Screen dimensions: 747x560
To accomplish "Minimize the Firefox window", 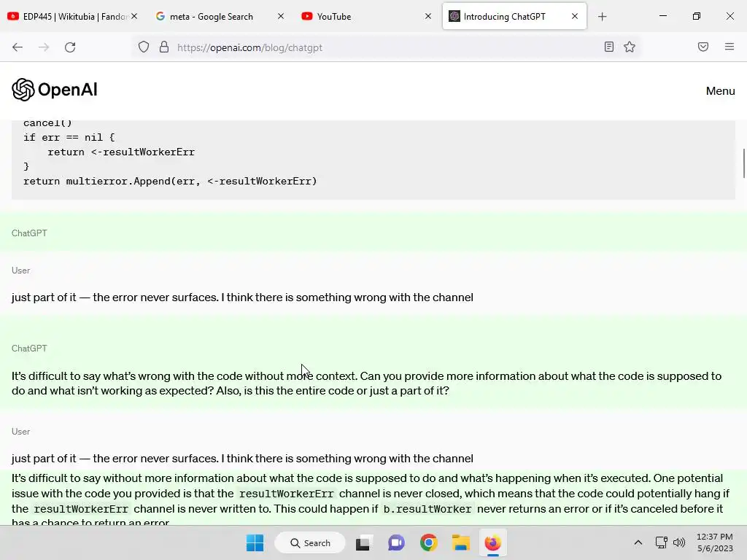I will (x=662, y=16).
